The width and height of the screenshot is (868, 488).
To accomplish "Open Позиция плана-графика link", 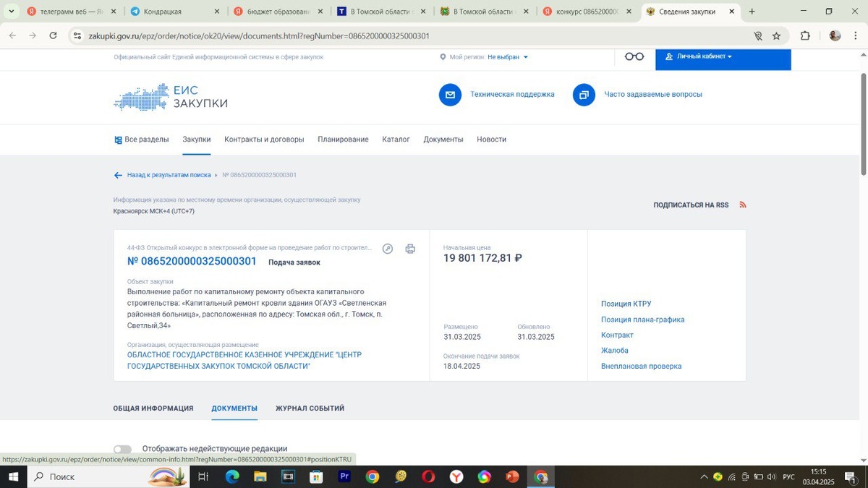I will (643, 320).
